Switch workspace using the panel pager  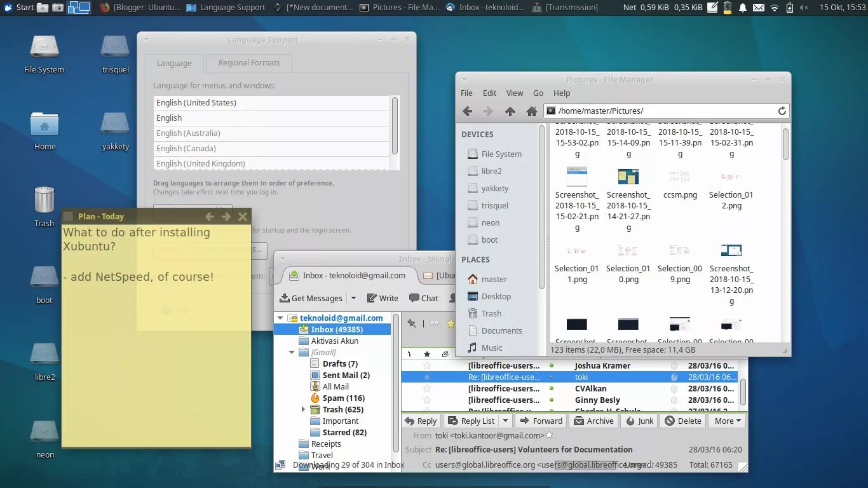coord(79,8)
